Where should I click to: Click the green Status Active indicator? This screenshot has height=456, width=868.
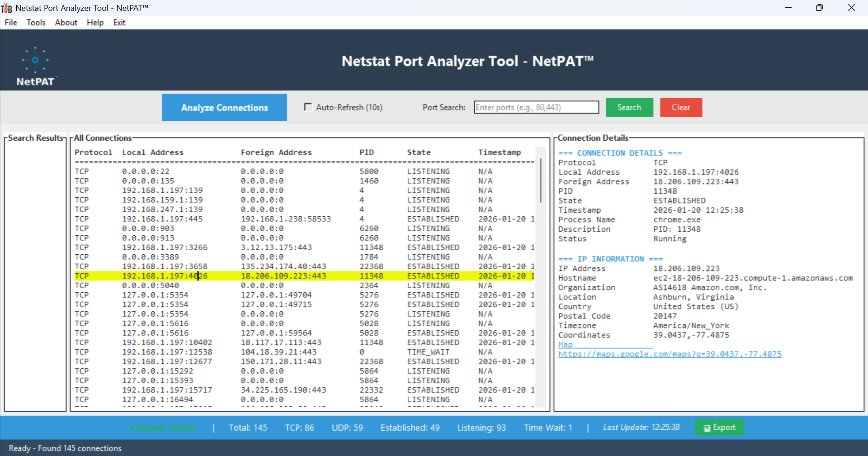(x=163, y=427)
